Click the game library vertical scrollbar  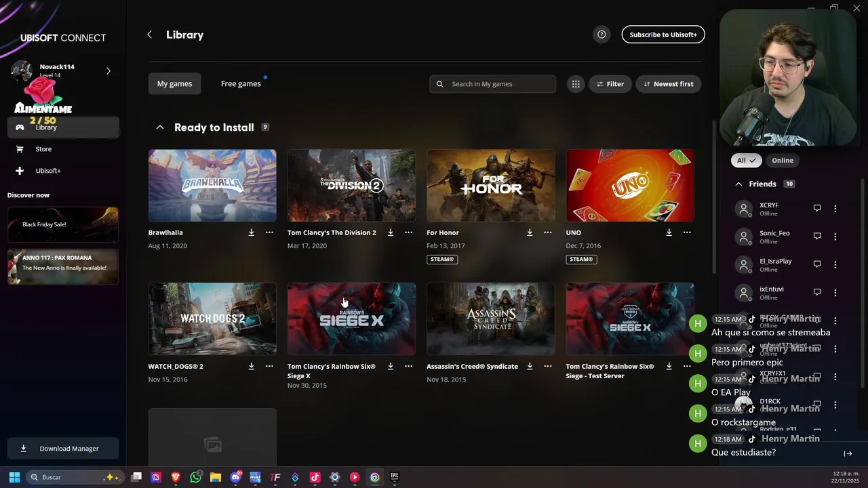(x=714, y=197)
